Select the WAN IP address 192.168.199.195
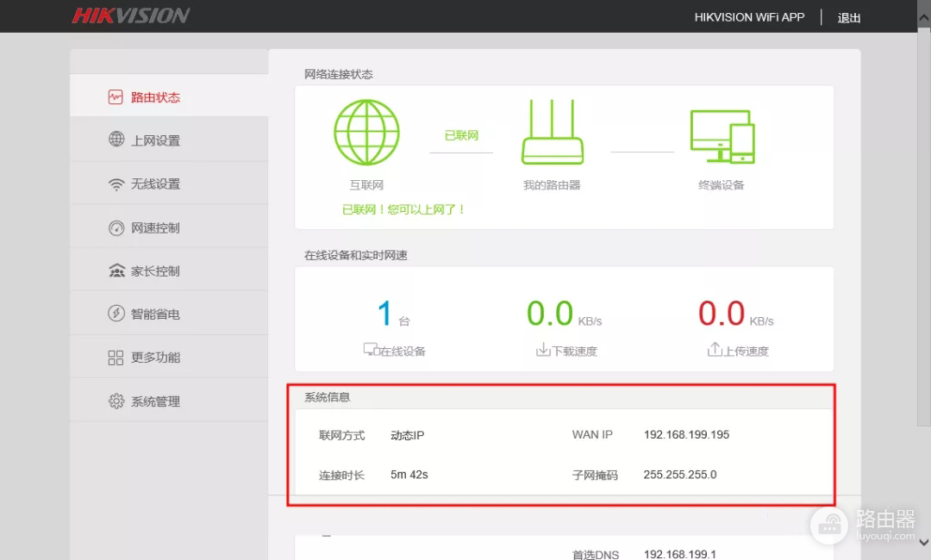The height and width of the screenshot is (560, 931). tap(686, 434)
